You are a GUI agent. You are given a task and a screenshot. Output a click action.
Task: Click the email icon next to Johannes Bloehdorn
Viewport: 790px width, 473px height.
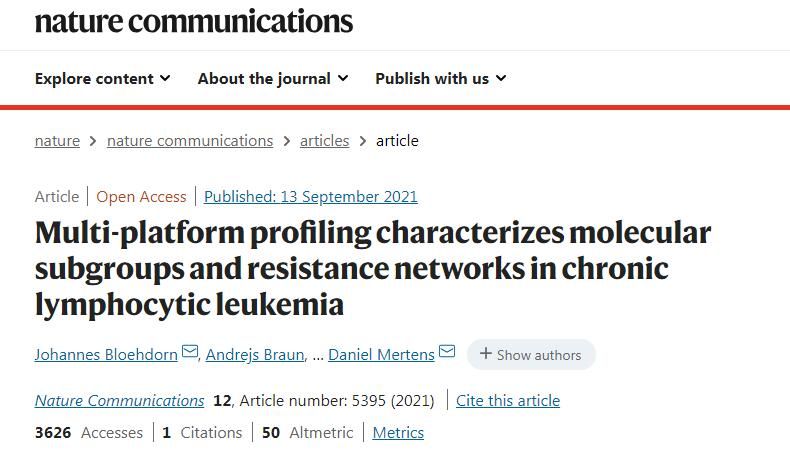tap(189, 351)
